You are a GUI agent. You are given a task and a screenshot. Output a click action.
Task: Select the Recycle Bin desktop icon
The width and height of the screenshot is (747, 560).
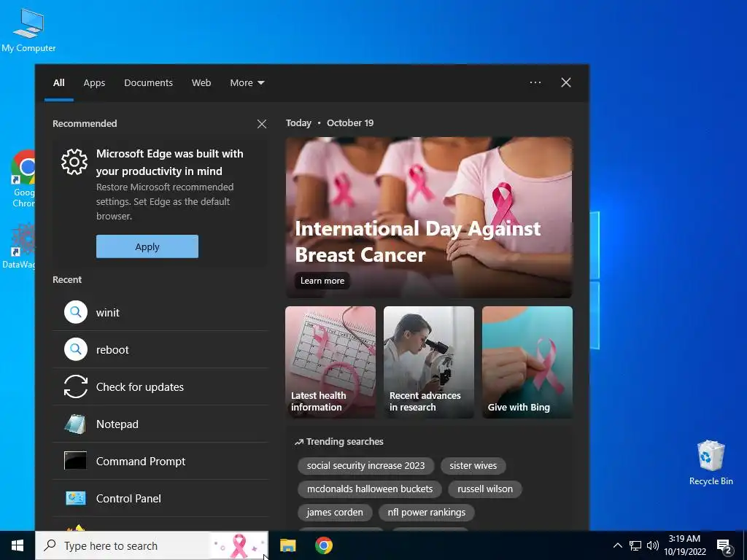711,463
